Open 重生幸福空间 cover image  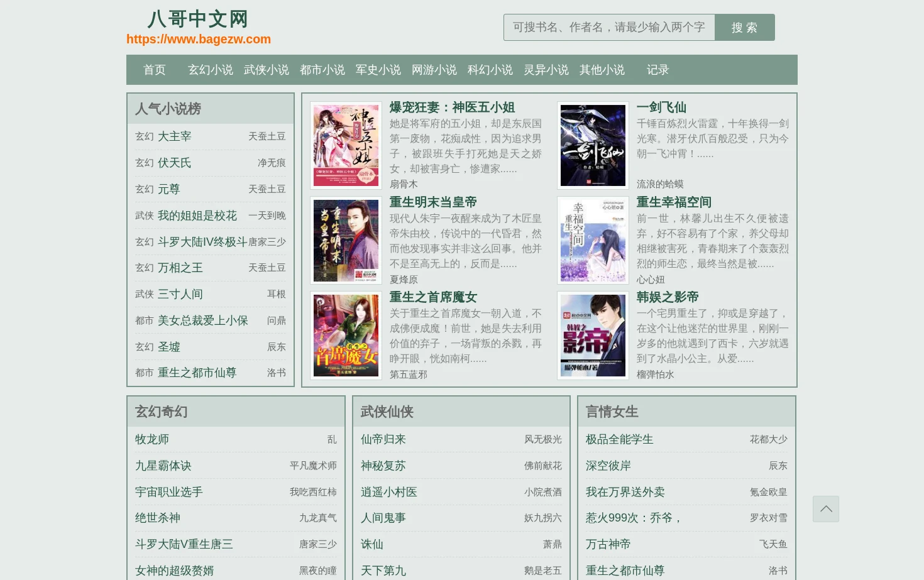[x=593, y=240]
